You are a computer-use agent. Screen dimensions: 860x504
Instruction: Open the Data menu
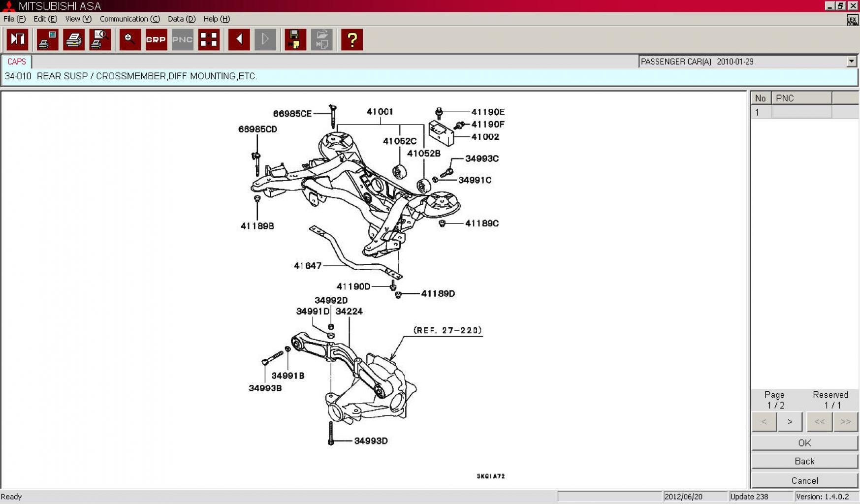point(181,19)
